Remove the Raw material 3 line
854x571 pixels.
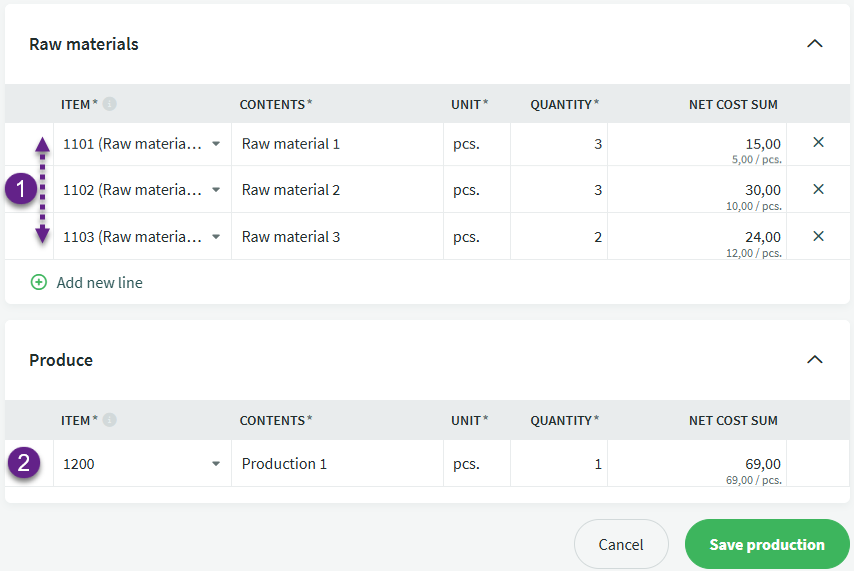pyautogui.click(x=818, y=236)
